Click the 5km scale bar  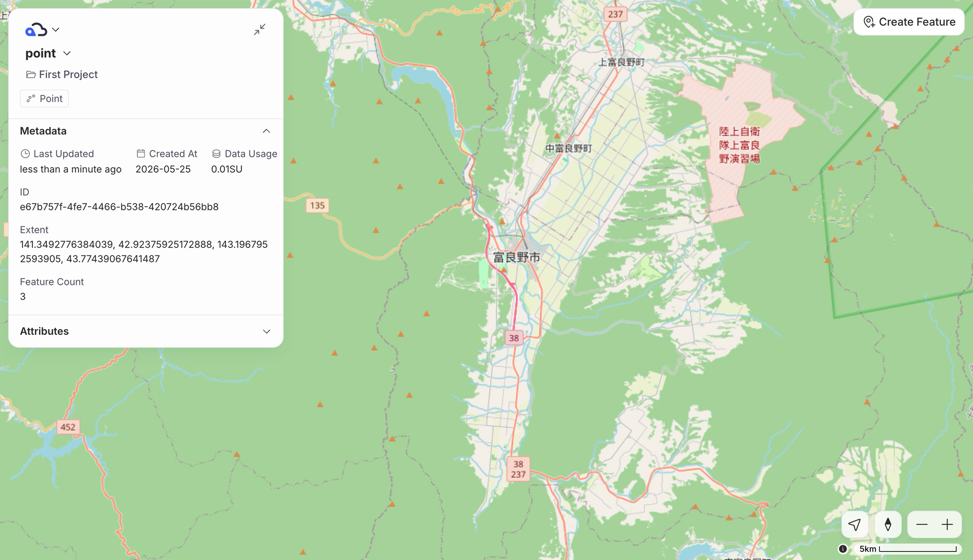[908, 549]
